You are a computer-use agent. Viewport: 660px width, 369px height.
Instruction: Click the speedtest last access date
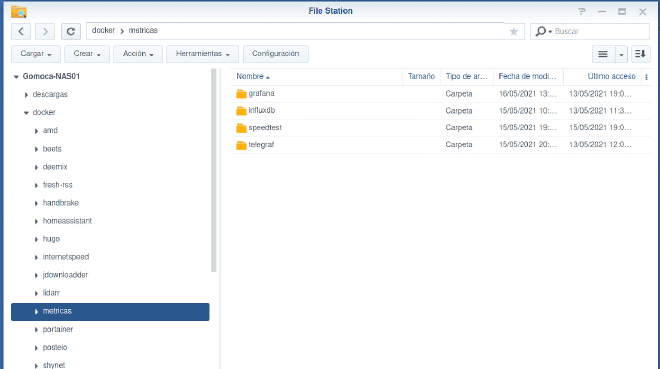pos(600,127)
